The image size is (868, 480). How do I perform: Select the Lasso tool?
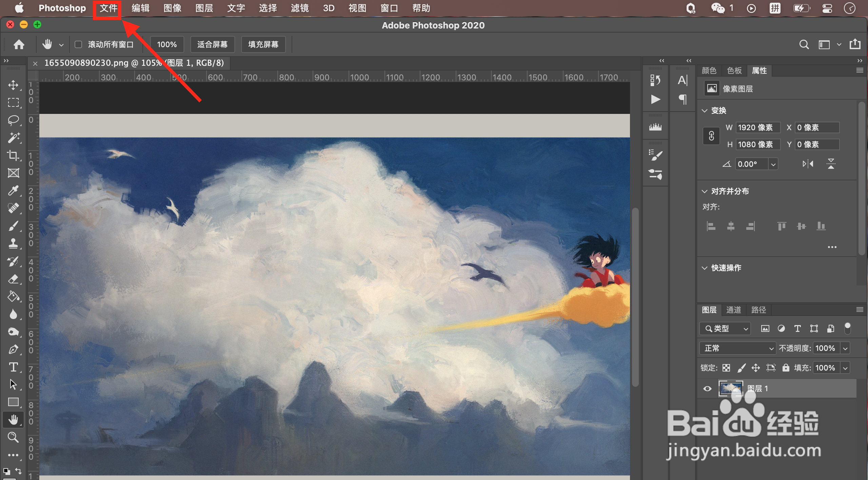pyautogui.click(x=13, y=120)
